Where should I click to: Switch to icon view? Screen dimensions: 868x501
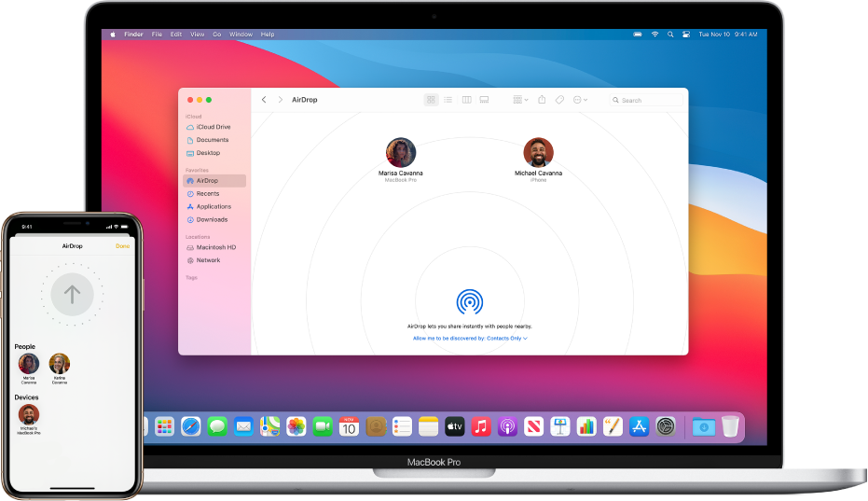pyautogui.click(x=431, y=100)
